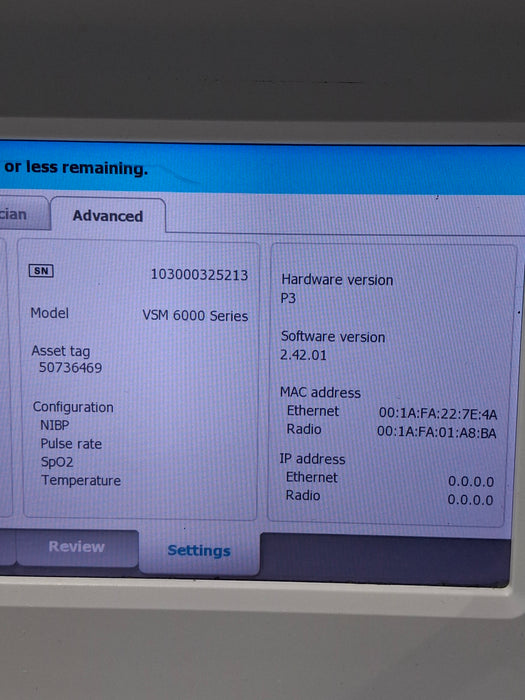Select the IP address heading
525x700 pixels.
click(312, 459)
